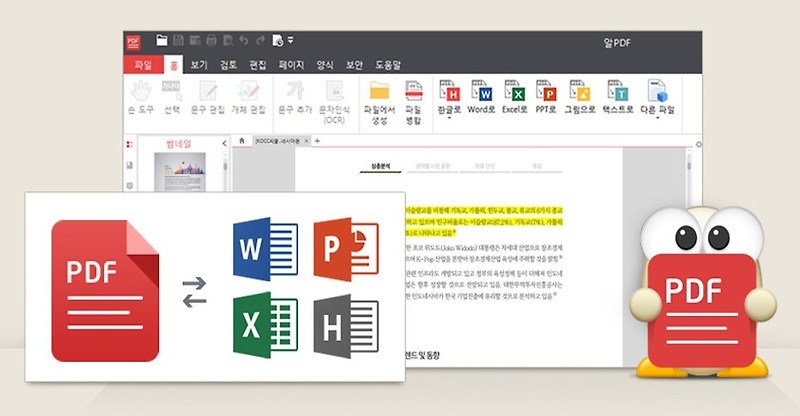This screenshot has width=800, height=416.
Task: Click the 심층분석 heading in document
Action: 381,166
